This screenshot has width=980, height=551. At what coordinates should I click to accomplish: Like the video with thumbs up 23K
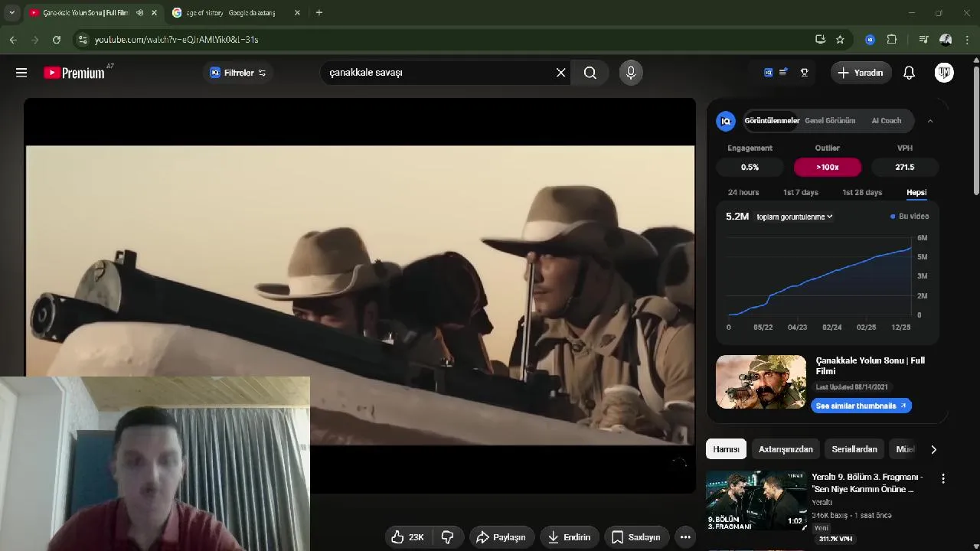point(407,537)
